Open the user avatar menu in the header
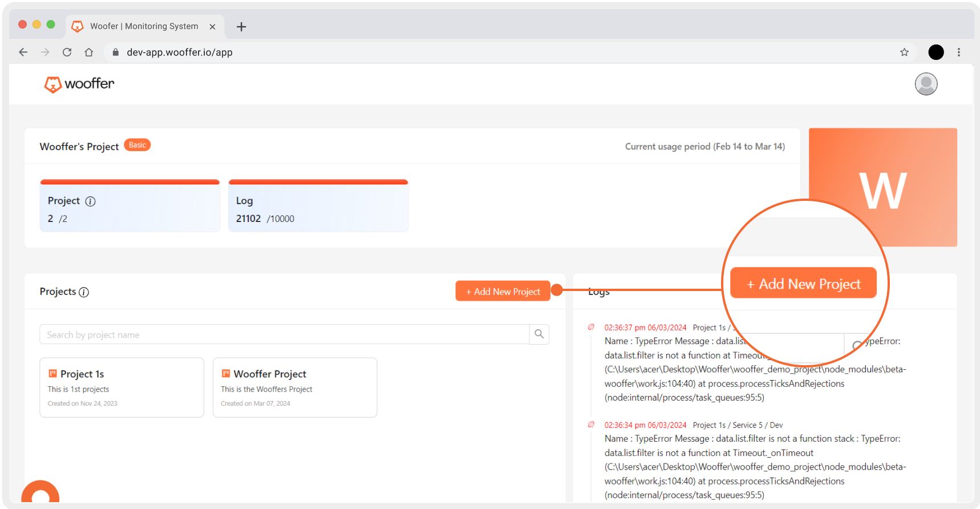 (x=926, y=84)
